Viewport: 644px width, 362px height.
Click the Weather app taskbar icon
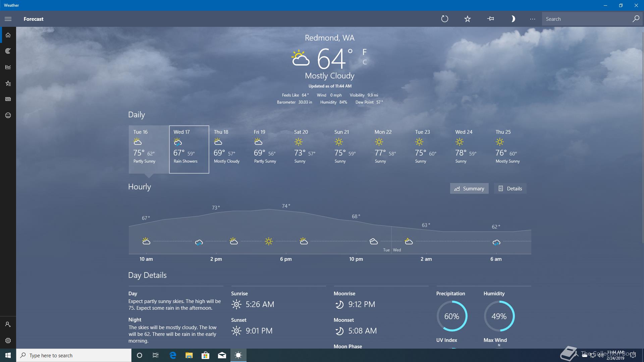pos(238,355)
